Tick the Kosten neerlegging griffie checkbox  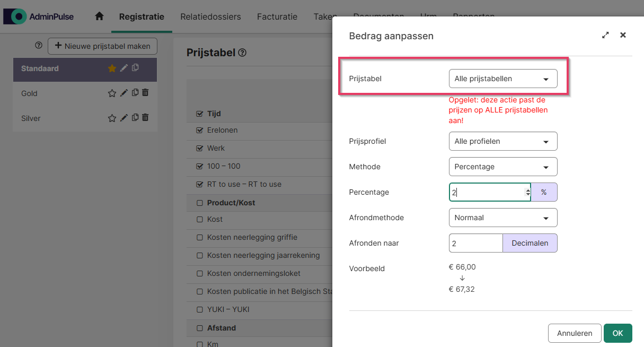click(200, 238)
